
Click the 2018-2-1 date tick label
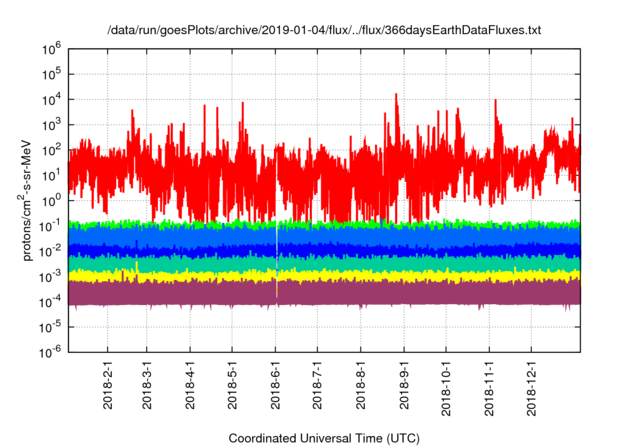[x=107, y=385]
